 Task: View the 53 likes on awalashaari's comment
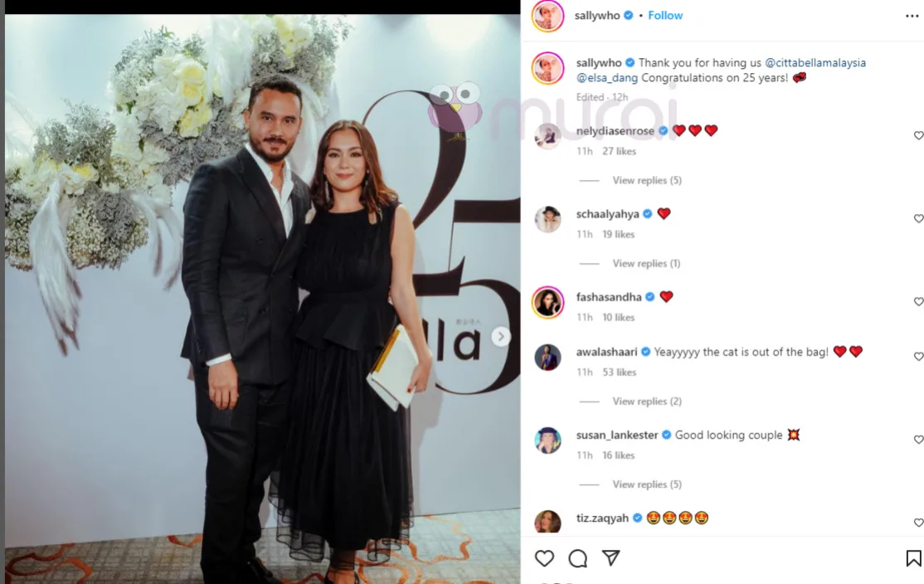click(x=620, y=372)
